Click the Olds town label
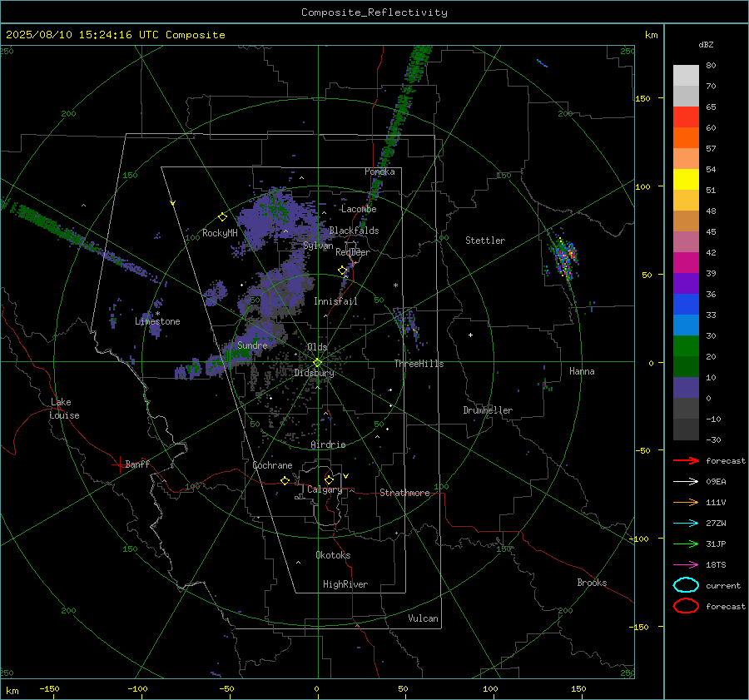 pyautogui.click(x=317, y=347)
